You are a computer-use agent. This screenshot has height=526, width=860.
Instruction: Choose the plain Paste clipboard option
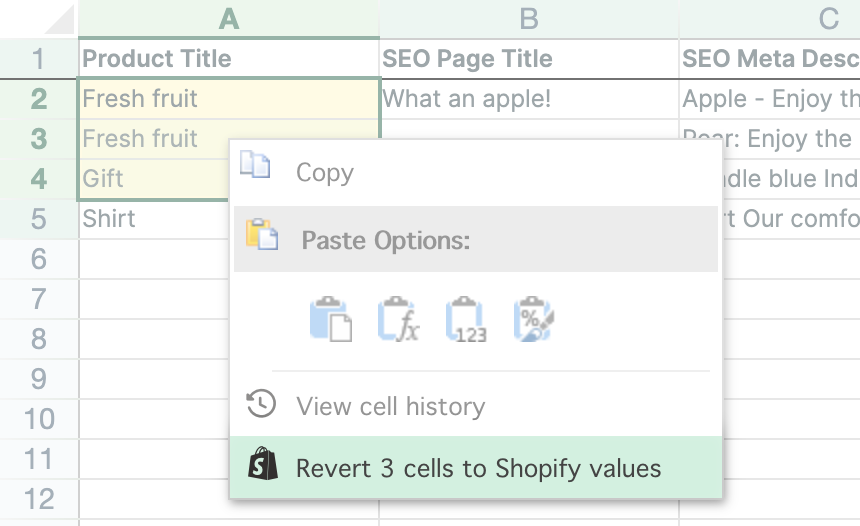tap(331, 319)
